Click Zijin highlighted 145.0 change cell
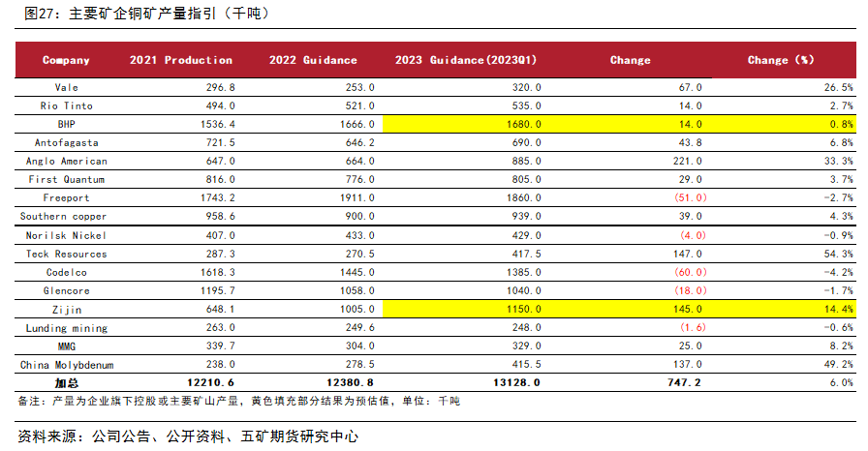Image resolution: width=868 pixels, height=451 pixels. click(688, 309)
